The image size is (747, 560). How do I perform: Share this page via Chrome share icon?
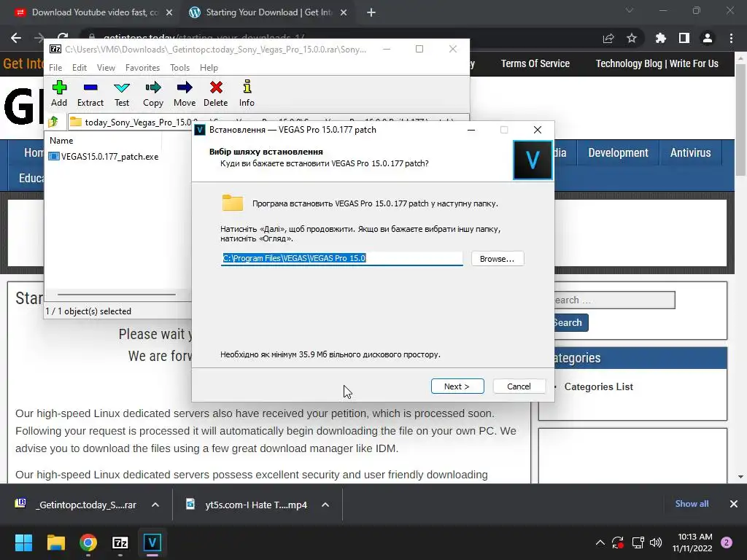[608, 38]
